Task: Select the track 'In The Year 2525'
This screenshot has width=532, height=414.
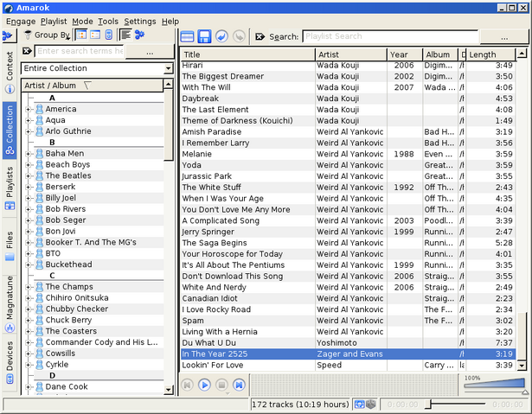Action: [348, 354]
